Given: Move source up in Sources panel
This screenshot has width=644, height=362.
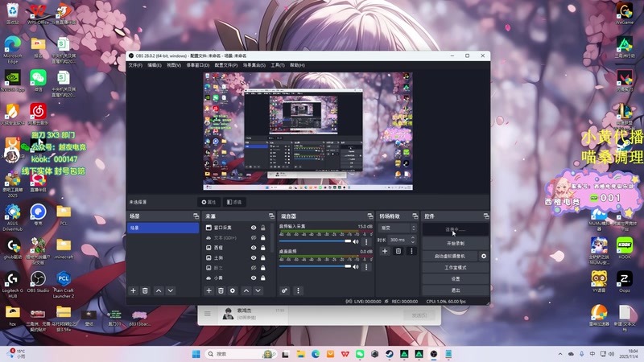Looking at the screenshot, I should 246,290.
